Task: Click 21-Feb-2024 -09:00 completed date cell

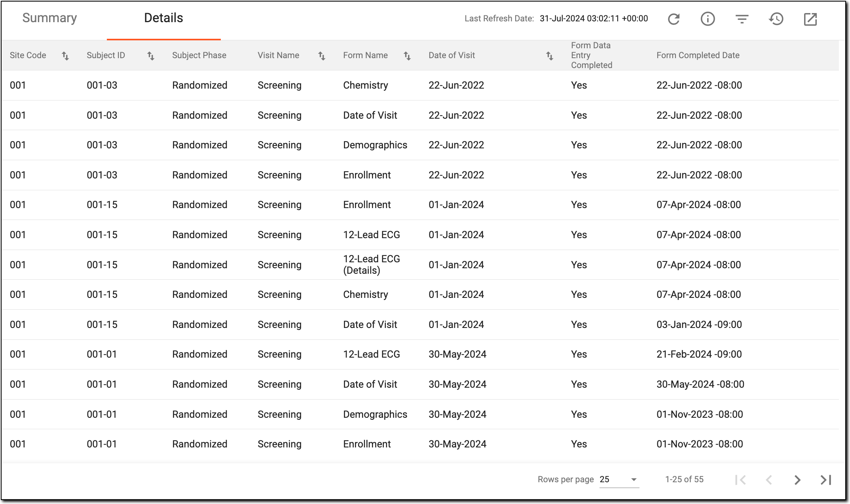Action: click(699, 354)
